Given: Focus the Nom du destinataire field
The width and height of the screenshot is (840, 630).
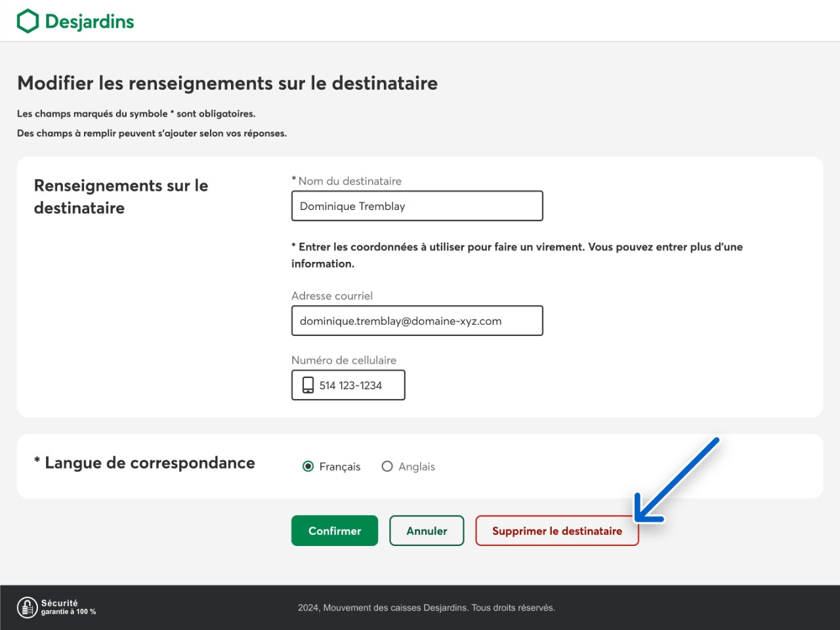Looking at the screenshot, I should point(417,206).
